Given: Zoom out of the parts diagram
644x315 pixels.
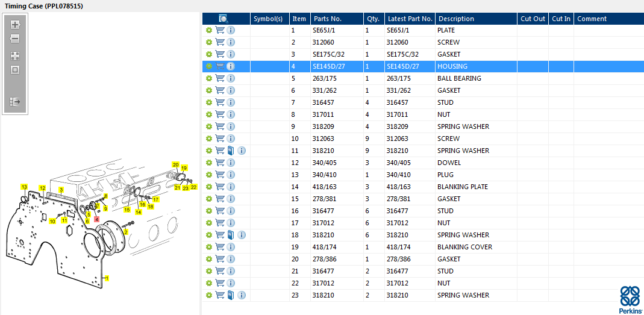Looking at the screenshot, I should [15, 39].
